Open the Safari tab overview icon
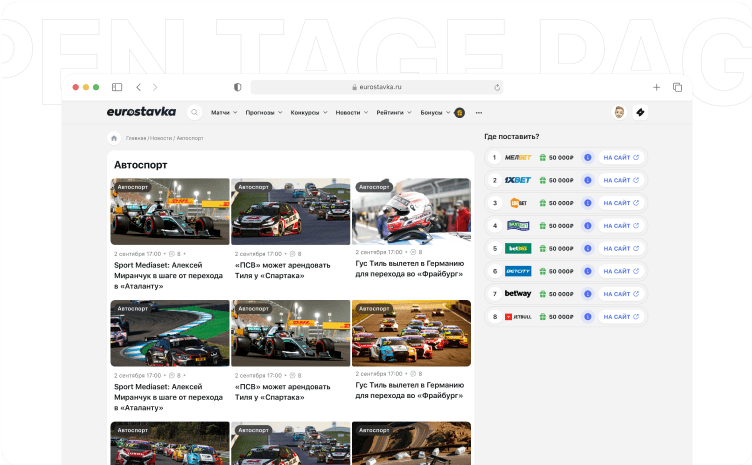Screen dimensions: 752x465 (x=677, y=87)
